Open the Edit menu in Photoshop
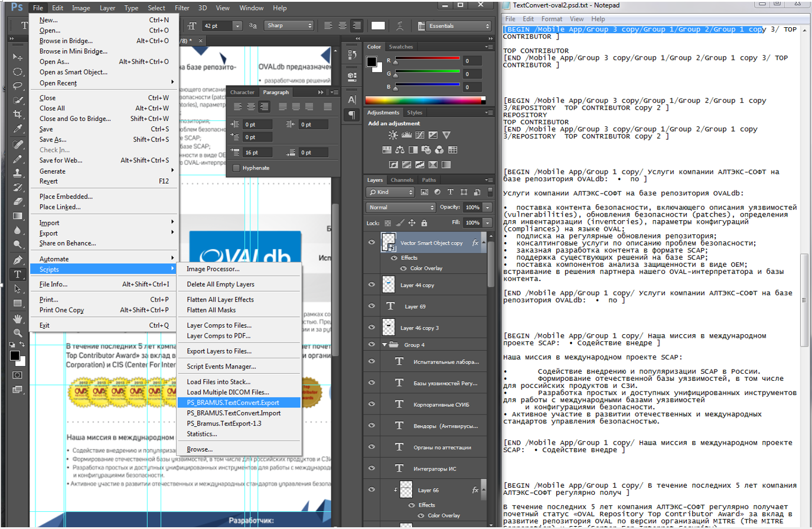This screenshot has height=529, width=812. point(57,8)
